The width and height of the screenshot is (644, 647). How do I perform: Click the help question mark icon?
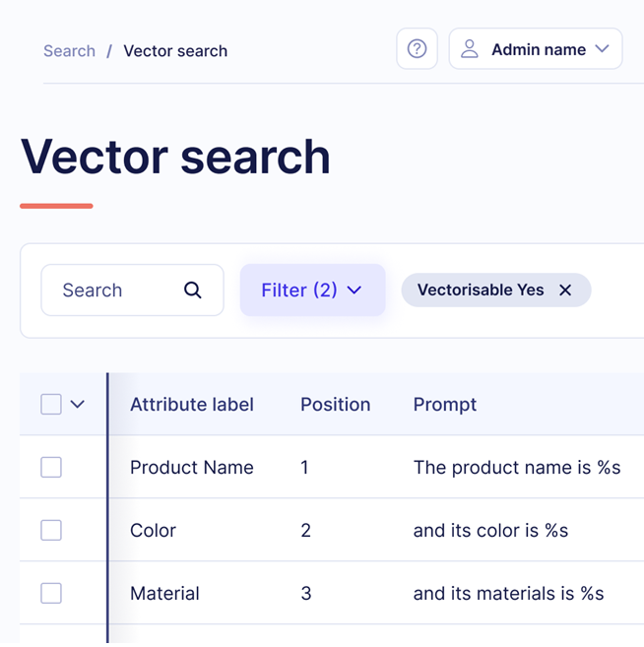tap(417, 49)
